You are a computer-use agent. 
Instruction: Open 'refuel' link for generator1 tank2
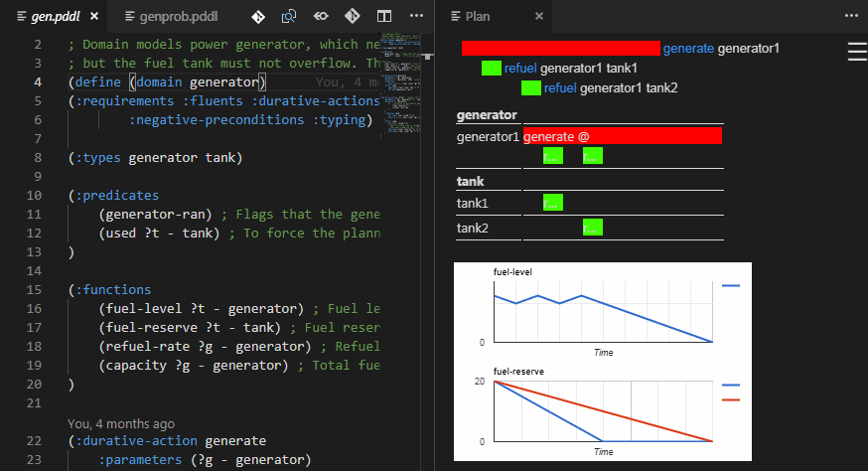coord(560,88)
